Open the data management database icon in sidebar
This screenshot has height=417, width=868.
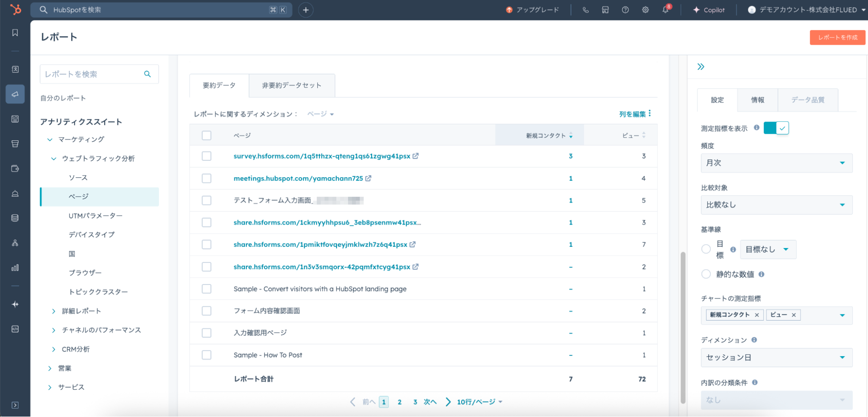pos(15,218)
